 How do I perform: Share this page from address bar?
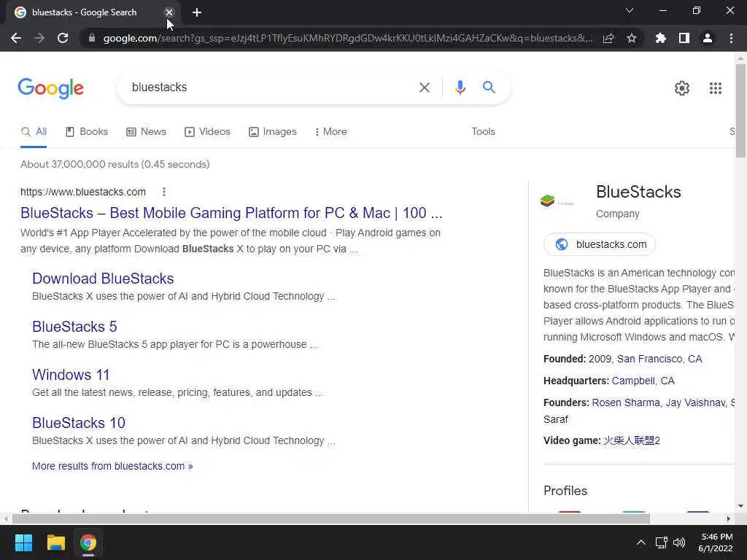[608, 38]
